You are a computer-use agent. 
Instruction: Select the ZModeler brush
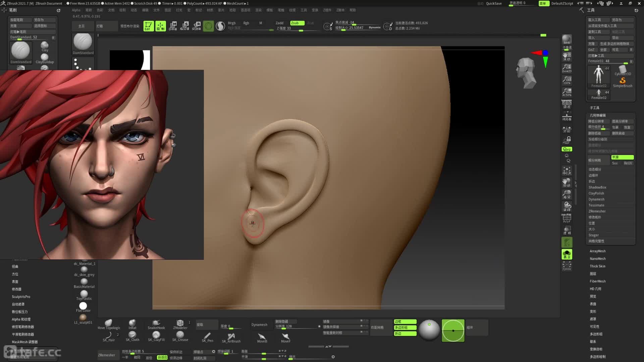click(x=180, y=324)
